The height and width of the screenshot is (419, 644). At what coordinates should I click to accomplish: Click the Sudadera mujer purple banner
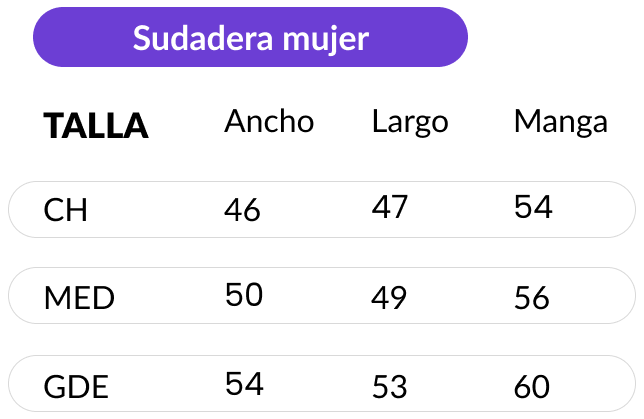coord(250,37)
